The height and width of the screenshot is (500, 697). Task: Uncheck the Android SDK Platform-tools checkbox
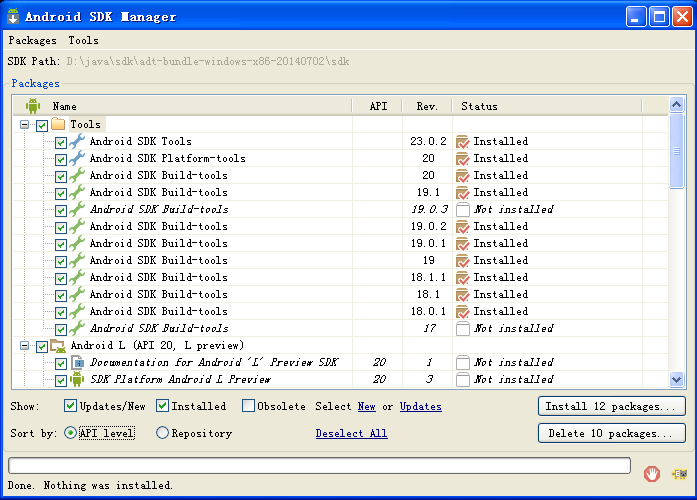point(61,160)
